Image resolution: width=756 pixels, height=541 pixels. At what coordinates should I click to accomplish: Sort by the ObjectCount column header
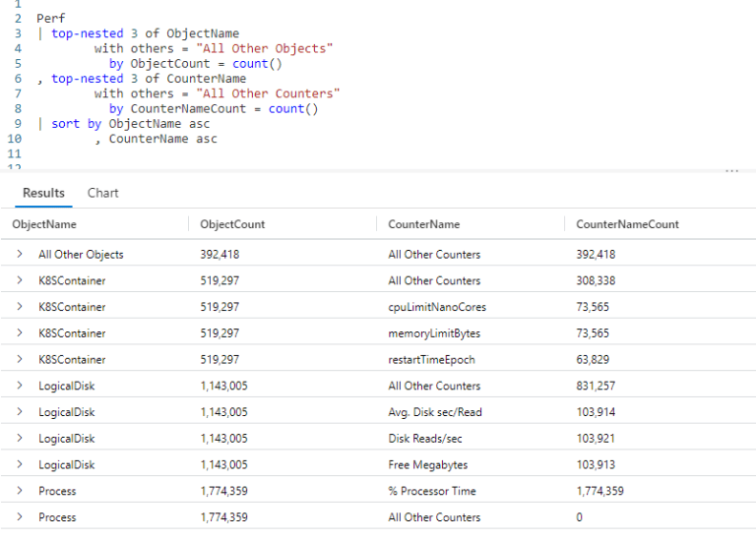pyautogui.click(x=232, y=224)
